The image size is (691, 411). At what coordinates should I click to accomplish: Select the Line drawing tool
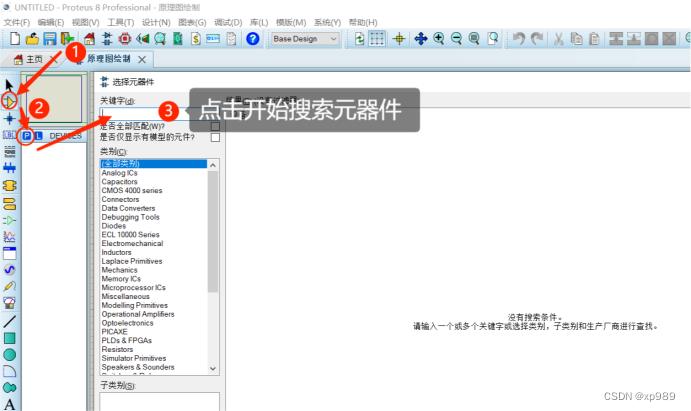9,321
